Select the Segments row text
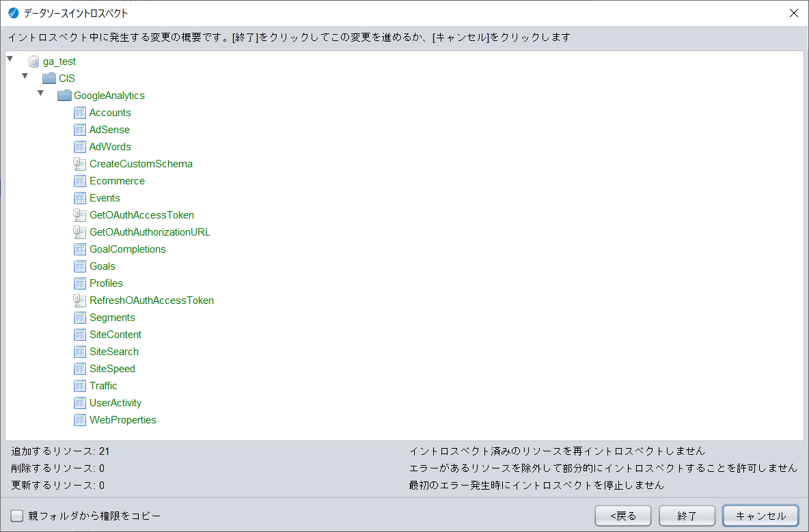 point(113,318)
